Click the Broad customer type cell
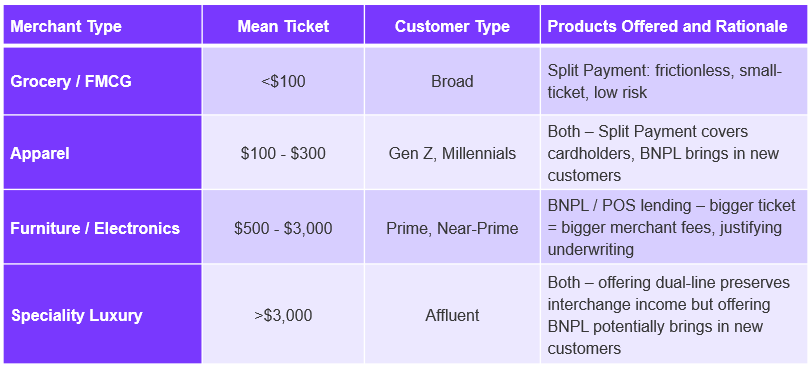812x368 pixels. pyautogui.click(x=452, y=81)
